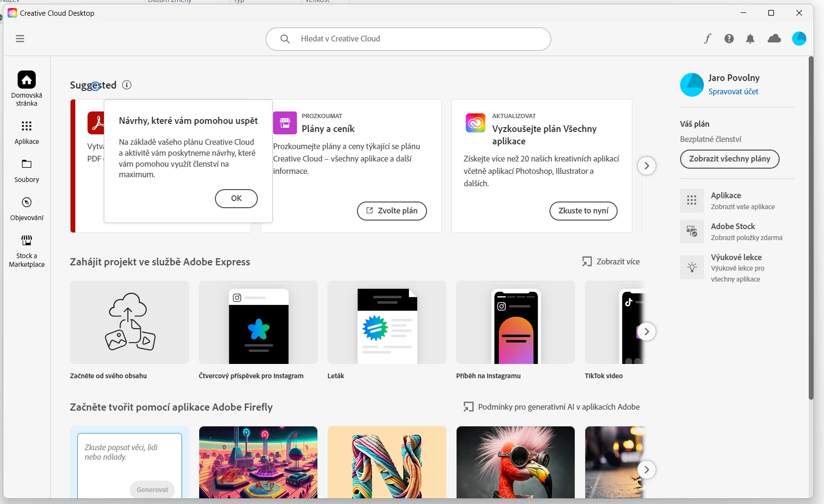Click Adobe Stock entry in right panel

tap(737, 232)
